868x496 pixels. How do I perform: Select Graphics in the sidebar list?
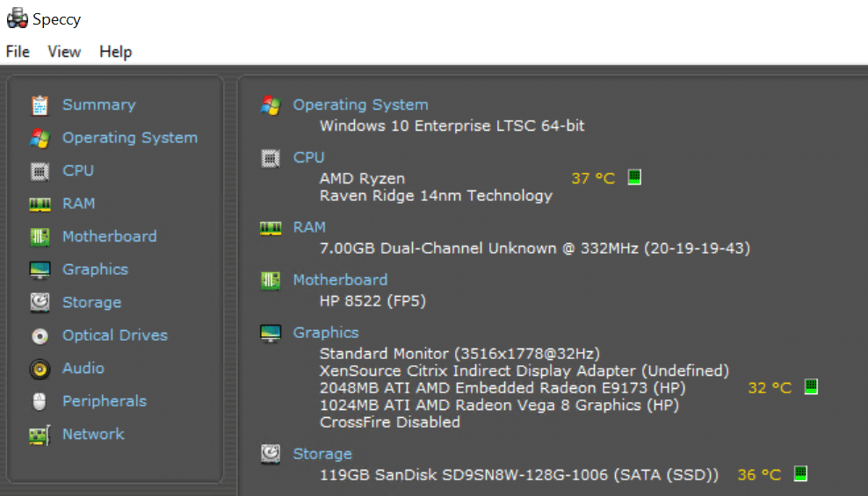tap(95, 270)
